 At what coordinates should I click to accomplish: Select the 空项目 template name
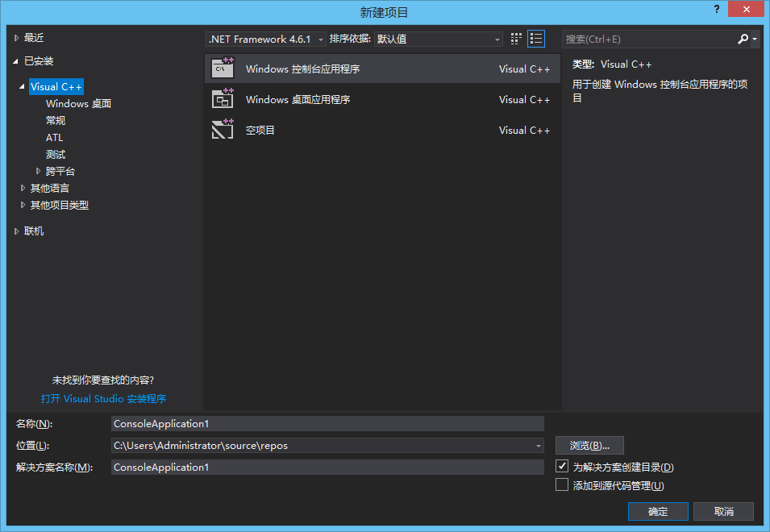click(260, 130)
